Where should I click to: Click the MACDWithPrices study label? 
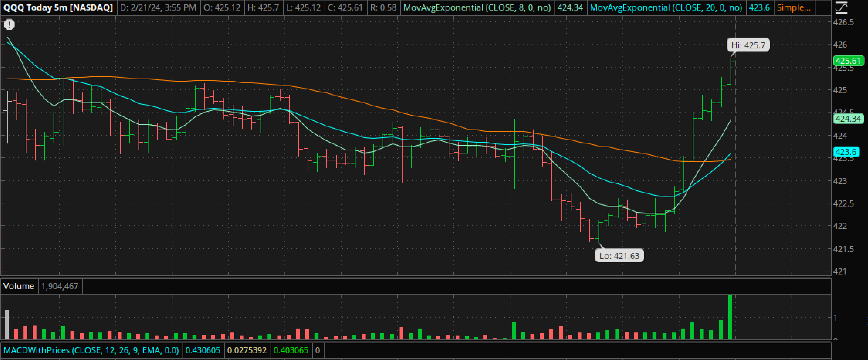point(91,350)
